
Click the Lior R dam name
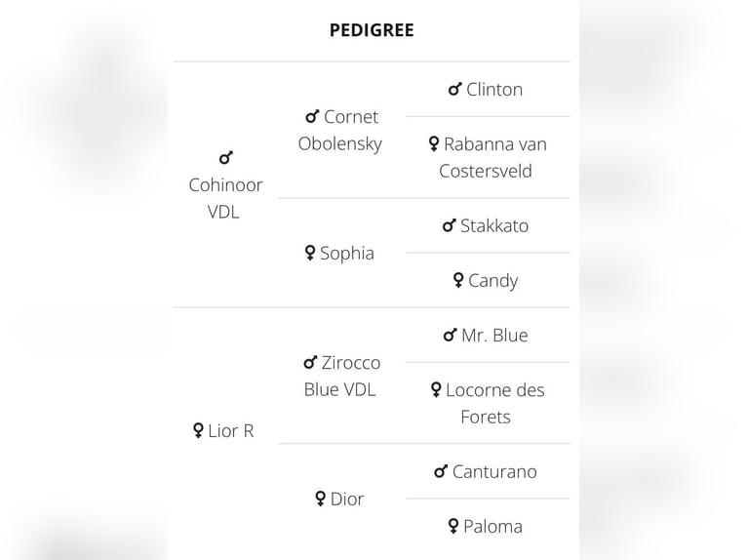point(231,431)
